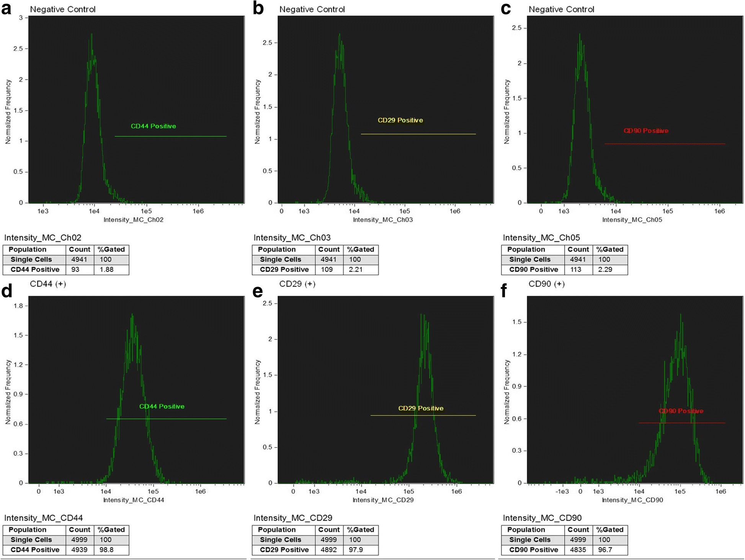Select the red CD90 Positive gate in panel c
Image resolution: width=745 pixels, height=560 pixels.
pyautogui.click(x=665, y=144)
